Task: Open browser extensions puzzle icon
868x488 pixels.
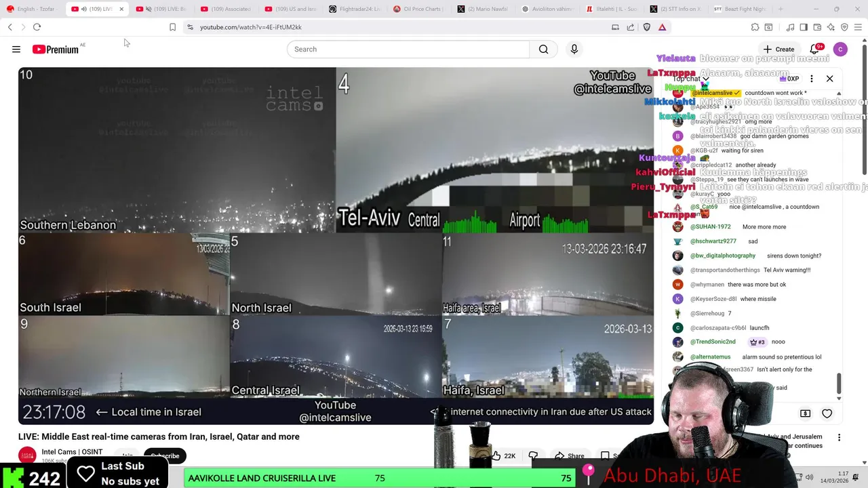Action: pyautogui.click(x=755, y=27)
